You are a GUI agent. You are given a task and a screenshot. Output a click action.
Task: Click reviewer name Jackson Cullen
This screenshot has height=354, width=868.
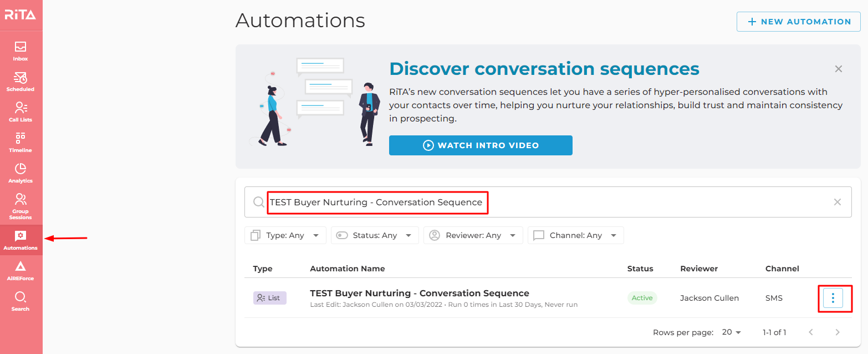[x=709, y=298]
